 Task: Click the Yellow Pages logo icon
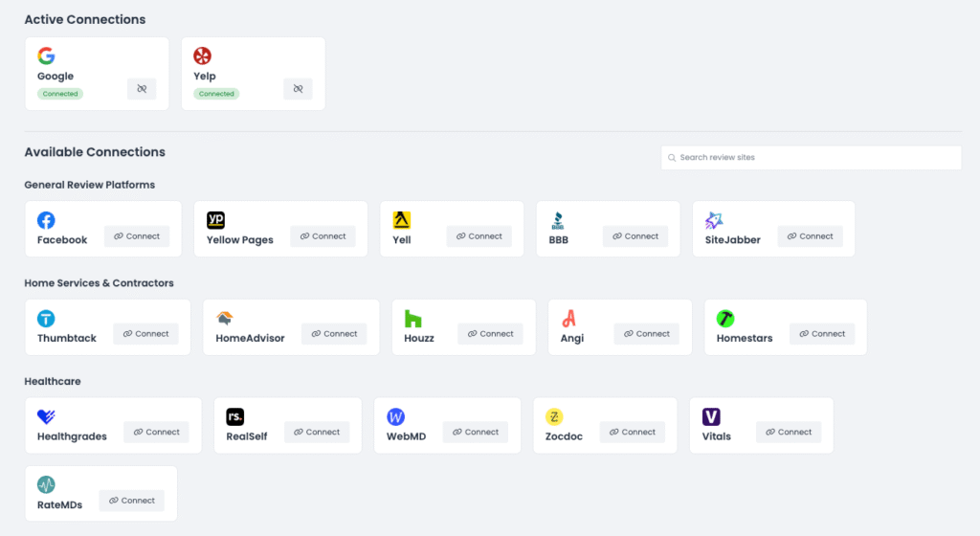tap(215, 220)
